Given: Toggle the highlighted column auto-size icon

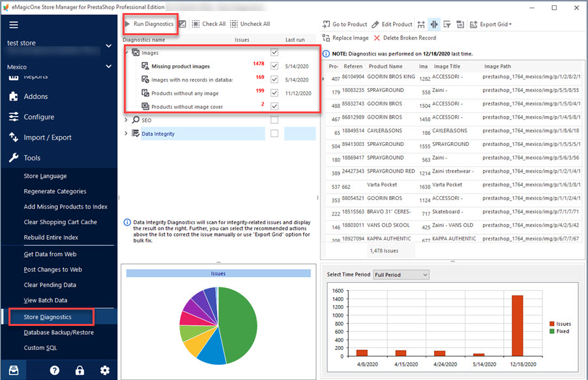Looking at the screenshot, I should tap(434, 24).
